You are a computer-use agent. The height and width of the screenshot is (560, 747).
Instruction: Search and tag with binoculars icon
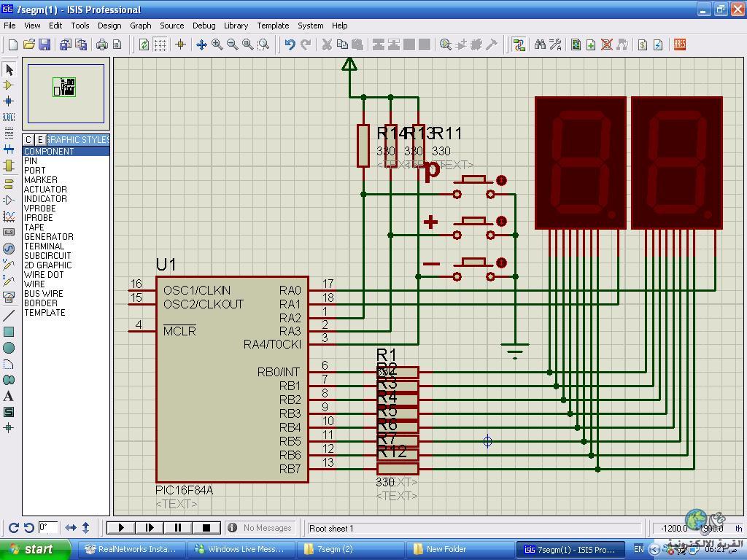click(540, 44)
